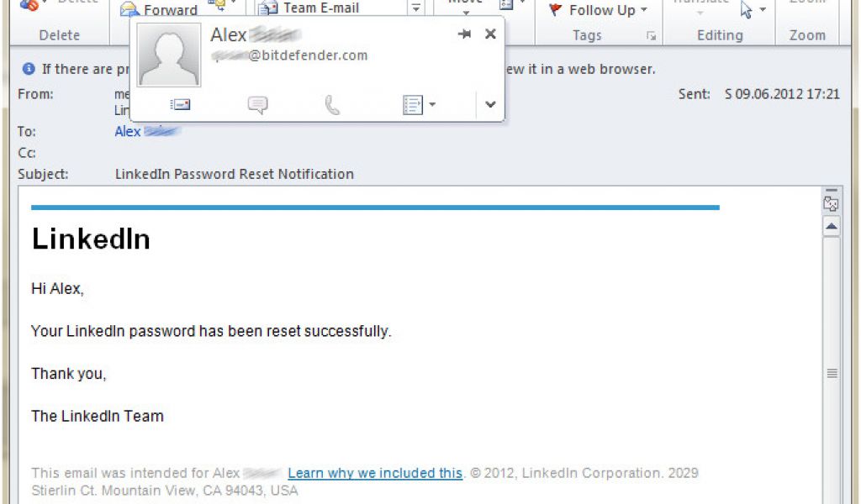Open the Tags group dialog launcher
Viewport: 861px width, 504px height.
click(652, 35)
